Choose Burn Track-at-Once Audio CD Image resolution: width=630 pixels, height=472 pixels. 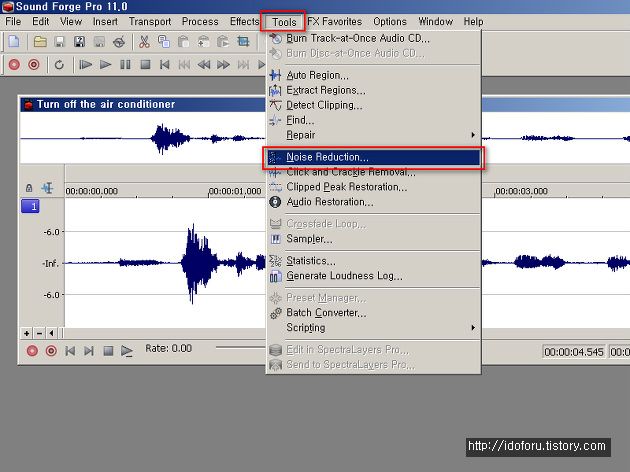(374, 38)
